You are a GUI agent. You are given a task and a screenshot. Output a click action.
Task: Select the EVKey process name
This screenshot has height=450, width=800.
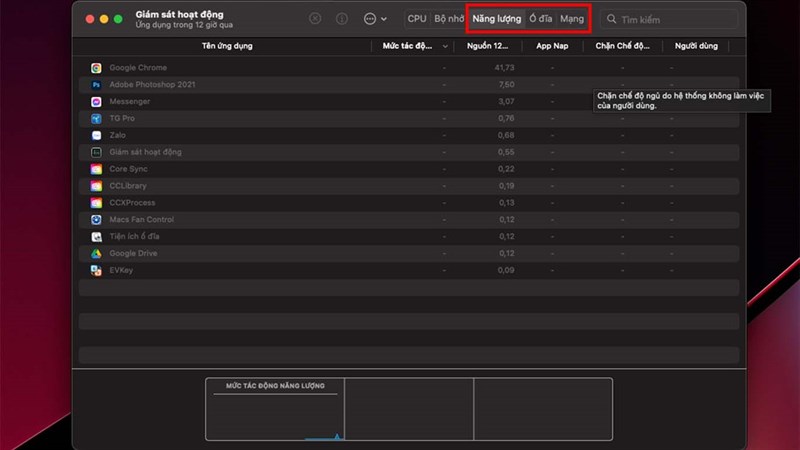pos(121,269)
